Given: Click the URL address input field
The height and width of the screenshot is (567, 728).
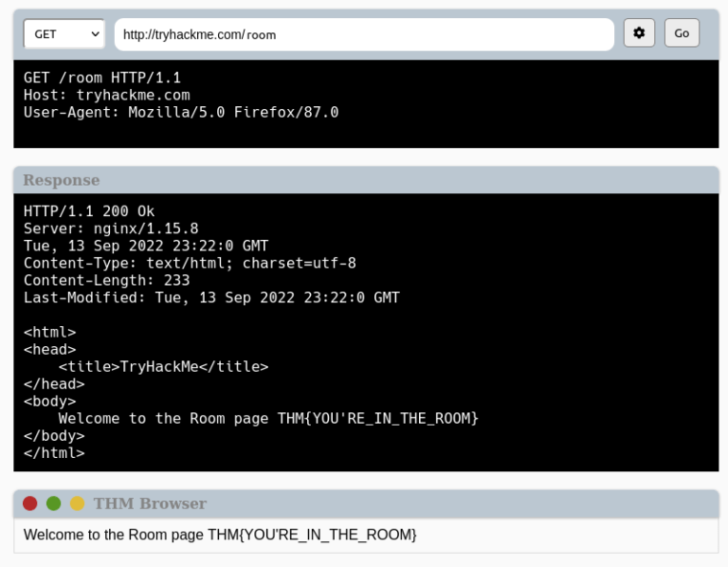Looking at the screenshot, I should coord(364,34).
